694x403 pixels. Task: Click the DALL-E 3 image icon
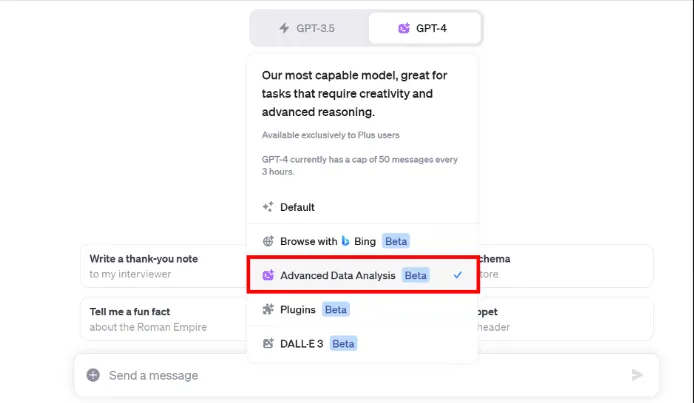268,343
